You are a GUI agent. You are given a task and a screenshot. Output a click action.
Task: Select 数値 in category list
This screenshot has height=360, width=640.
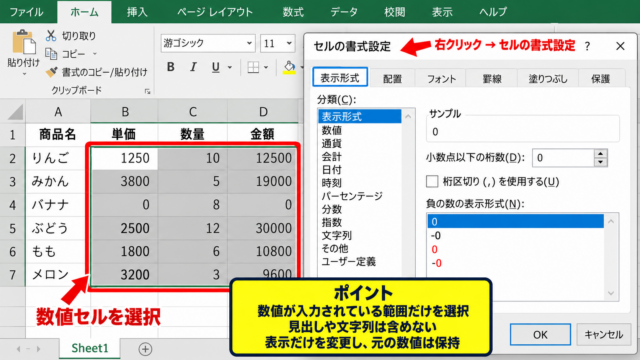click(331, 130)
